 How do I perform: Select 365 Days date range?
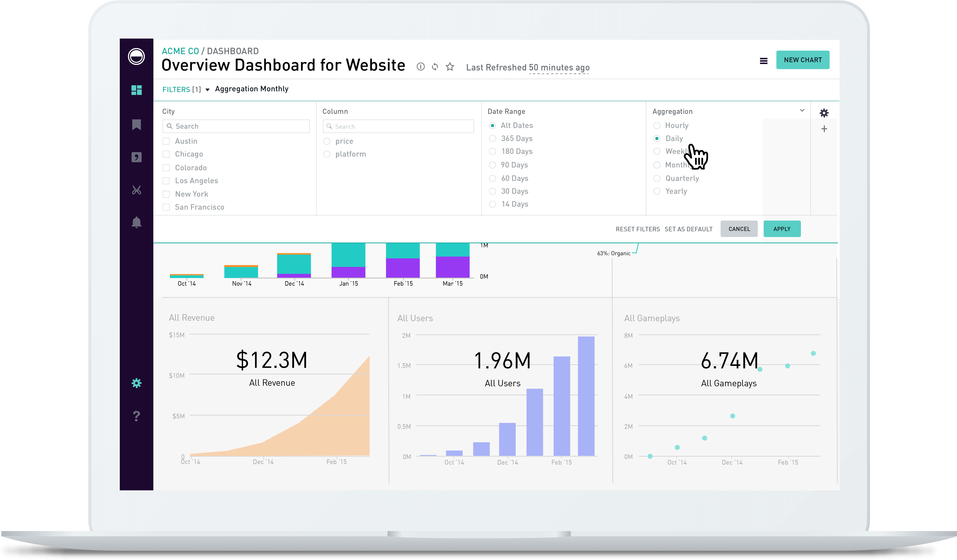click(x=493, y=139)
